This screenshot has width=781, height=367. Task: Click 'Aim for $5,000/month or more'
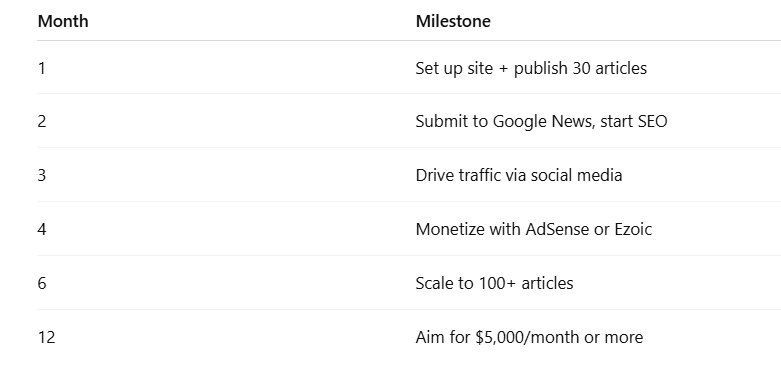pyautogui.click(x=529, y=337)
